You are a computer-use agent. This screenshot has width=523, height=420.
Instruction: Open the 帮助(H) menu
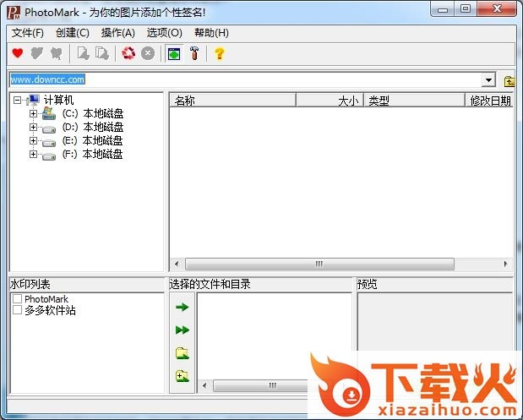(x=211, y=33)
